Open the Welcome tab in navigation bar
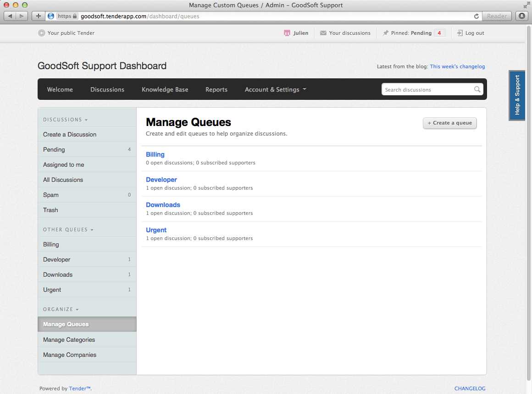 [60, 89]
